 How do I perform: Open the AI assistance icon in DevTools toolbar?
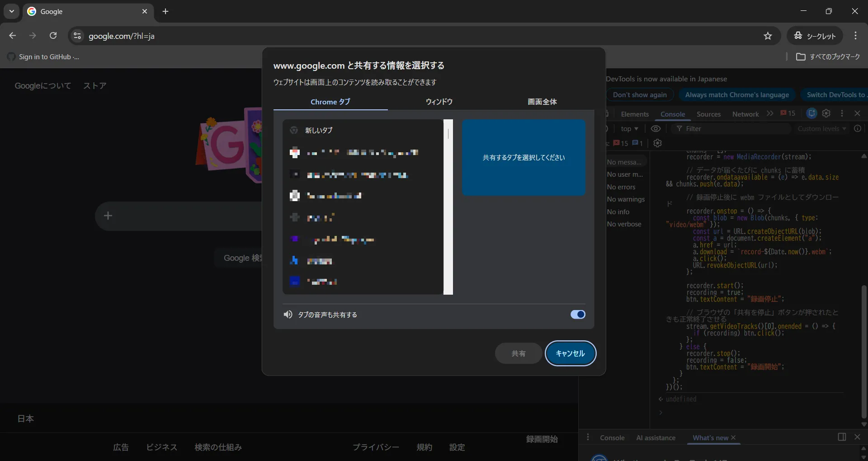(811, 113)
